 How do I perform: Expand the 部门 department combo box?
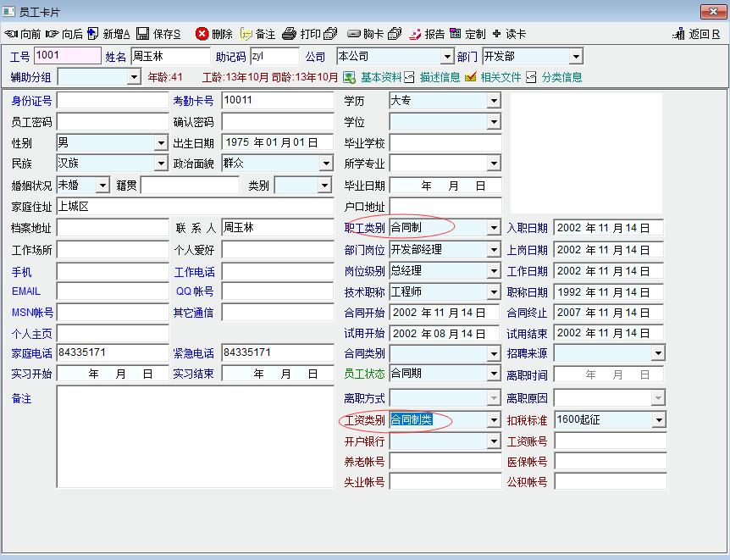(576, 57)
